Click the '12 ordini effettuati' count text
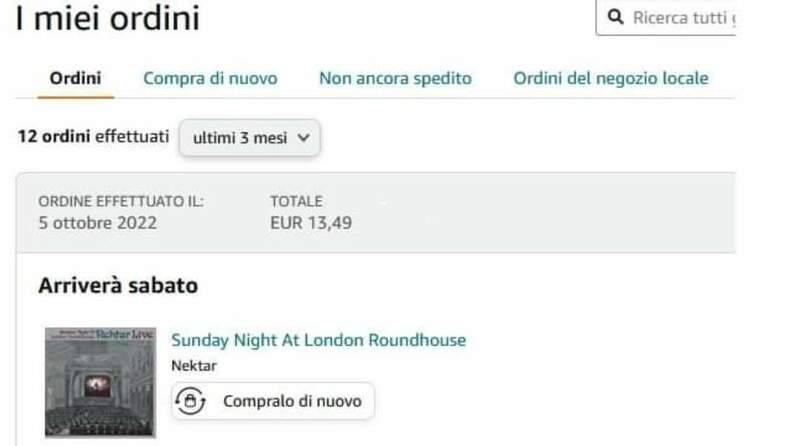This screenshot has height=446, width=800. [93, 137]
